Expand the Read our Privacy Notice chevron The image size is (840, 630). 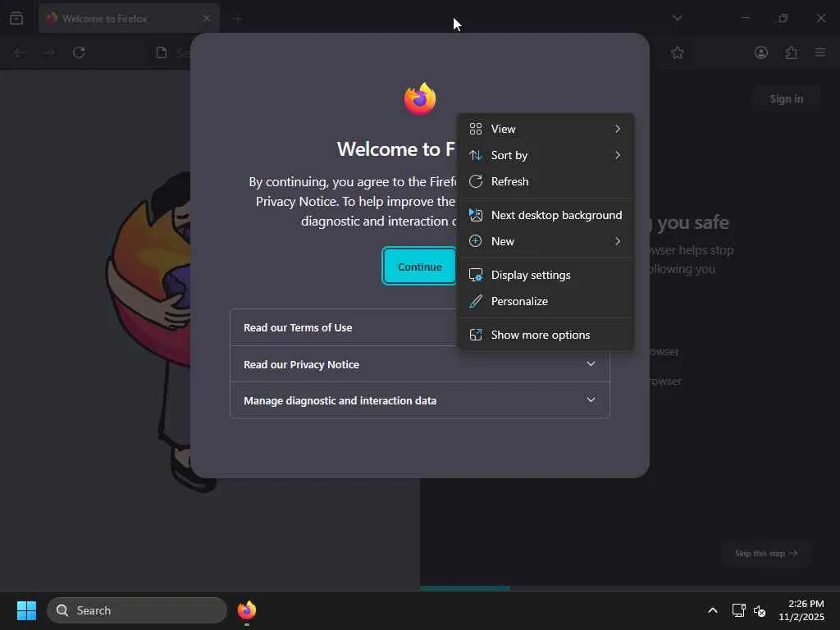[x=591, y=364]
